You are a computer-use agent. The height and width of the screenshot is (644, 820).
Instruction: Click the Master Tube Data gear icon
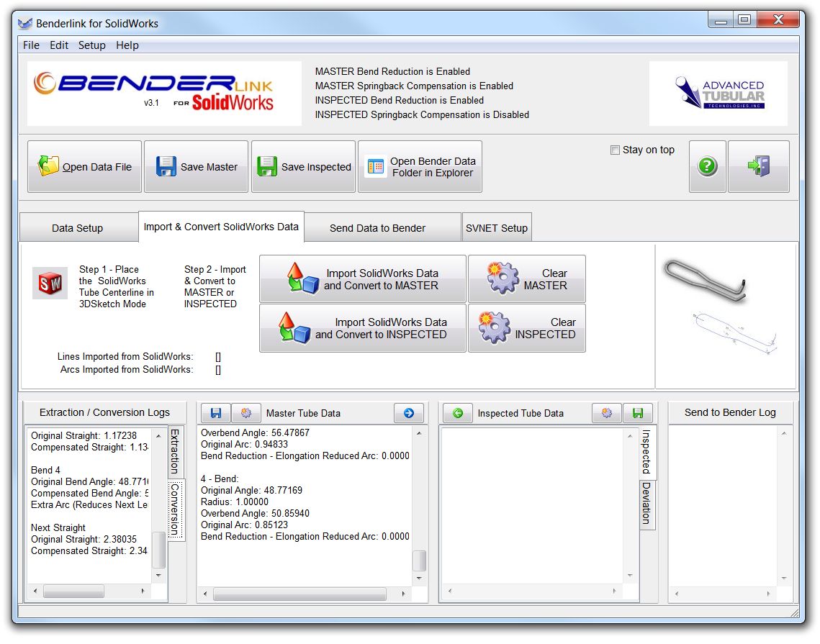point(245,413)
